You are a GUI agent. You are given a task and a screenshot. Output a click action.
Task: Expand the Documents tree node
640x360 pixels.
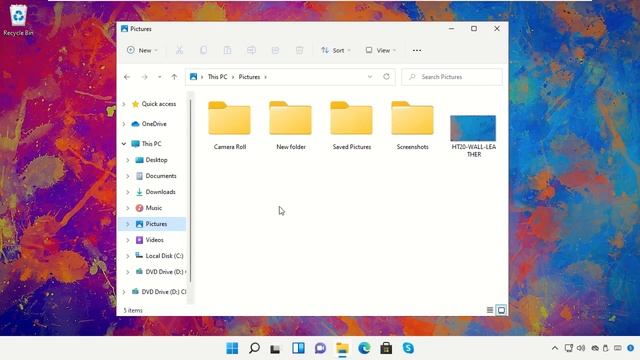click(128, 176)
